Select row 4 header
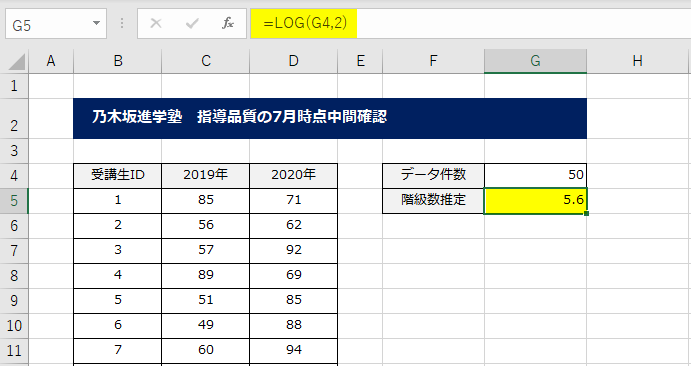The width and height of the screenshot is (691, 366). pyautogui.click(x=14, y=176)
